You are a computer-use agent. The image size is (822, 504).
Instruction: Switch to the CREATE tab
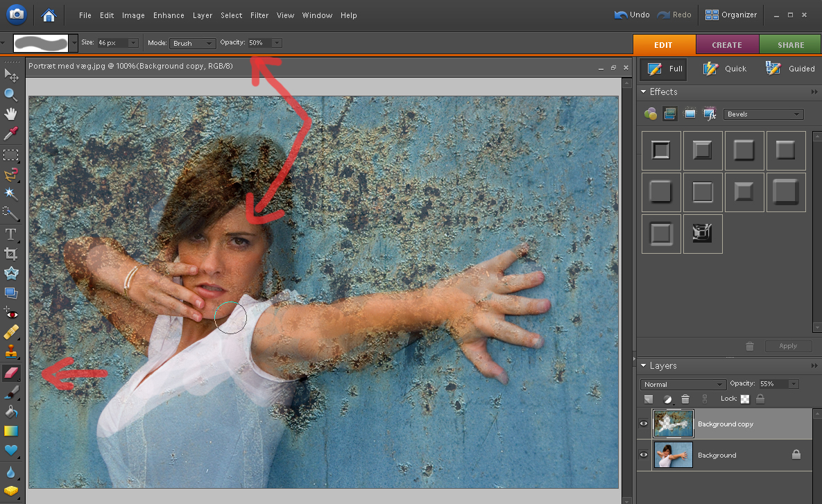click(x=727, y=44)
